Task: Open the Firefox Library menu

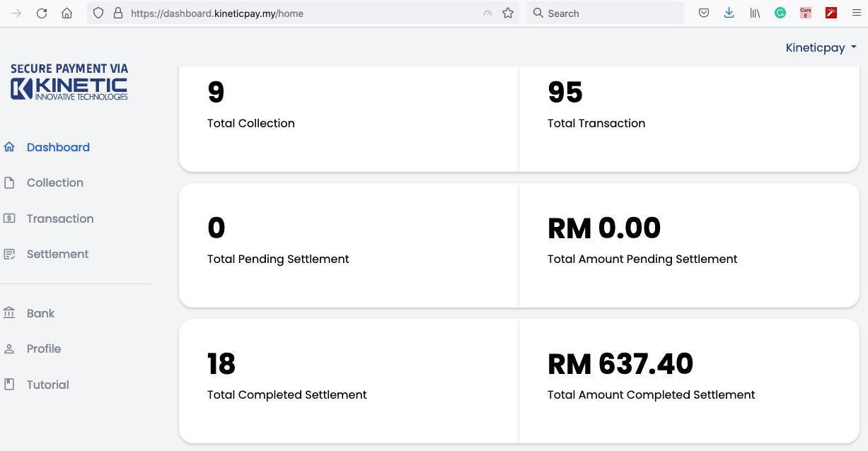Action: pyautogui.click(x=755, y=13)
